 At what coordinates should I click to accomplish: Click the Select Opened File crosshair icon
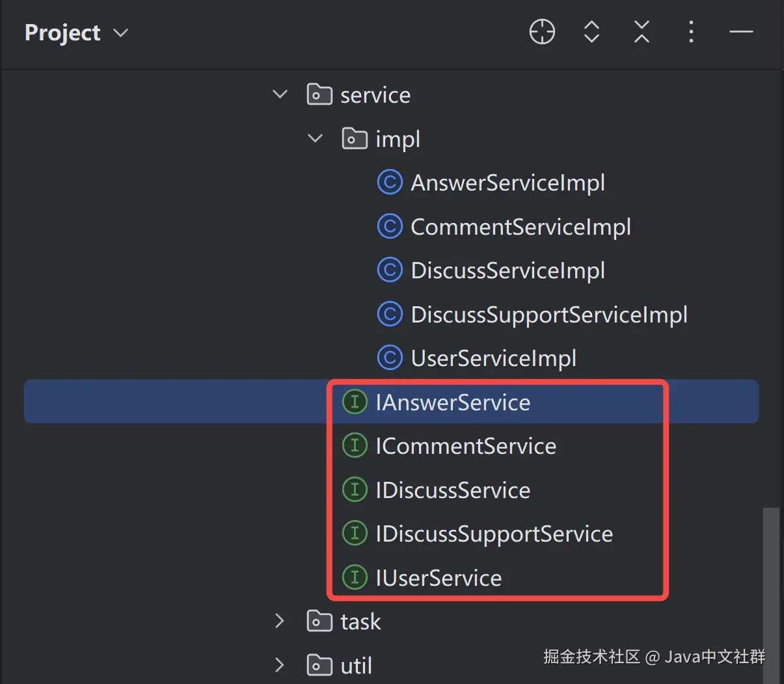click(542, 32)
